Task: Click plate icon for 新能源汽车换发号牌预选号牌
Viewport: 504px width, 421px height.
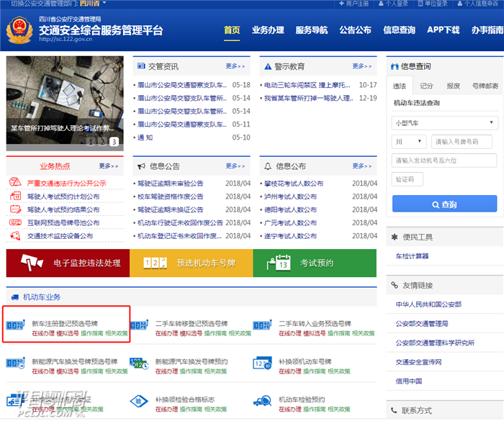Action: coord(15,363)
